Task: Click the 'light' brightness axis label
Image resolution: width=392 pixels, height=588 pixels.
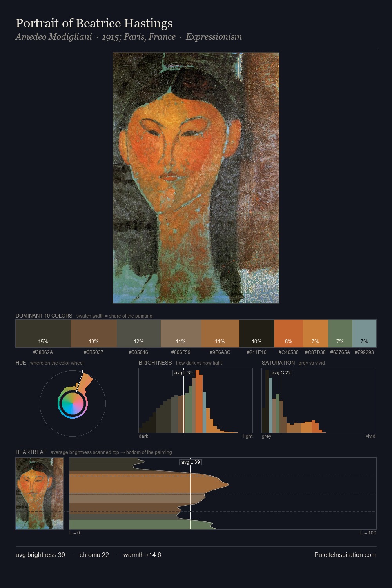Action: tap(248, 436)
